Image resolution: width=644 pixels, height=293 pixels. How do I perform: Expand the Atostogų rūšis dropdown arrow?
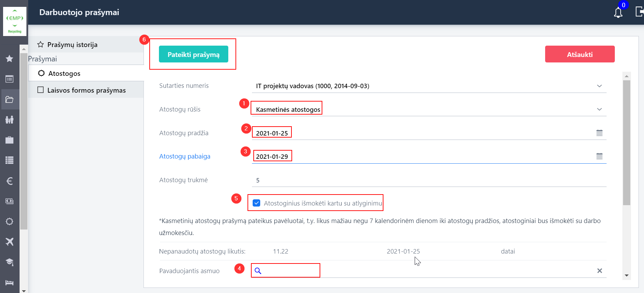coord(599,109)
